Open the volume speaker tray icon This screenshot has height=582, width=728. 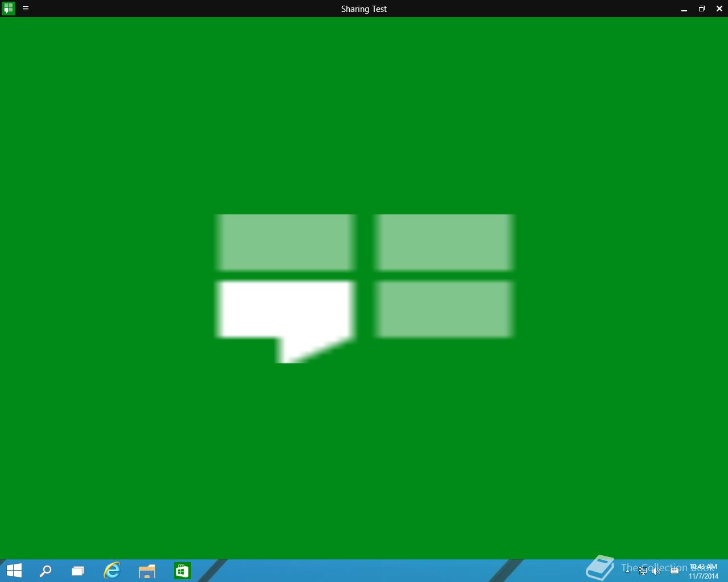pos(656,571)
